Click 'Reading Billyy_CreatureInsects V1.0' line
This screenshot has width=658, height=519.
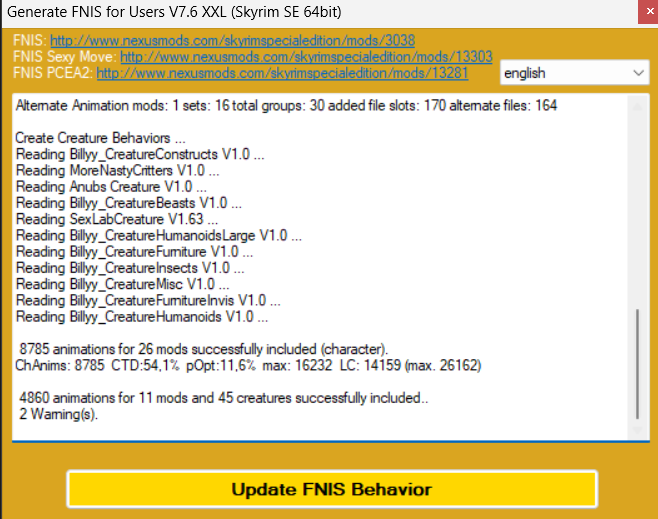click(130, 268)
